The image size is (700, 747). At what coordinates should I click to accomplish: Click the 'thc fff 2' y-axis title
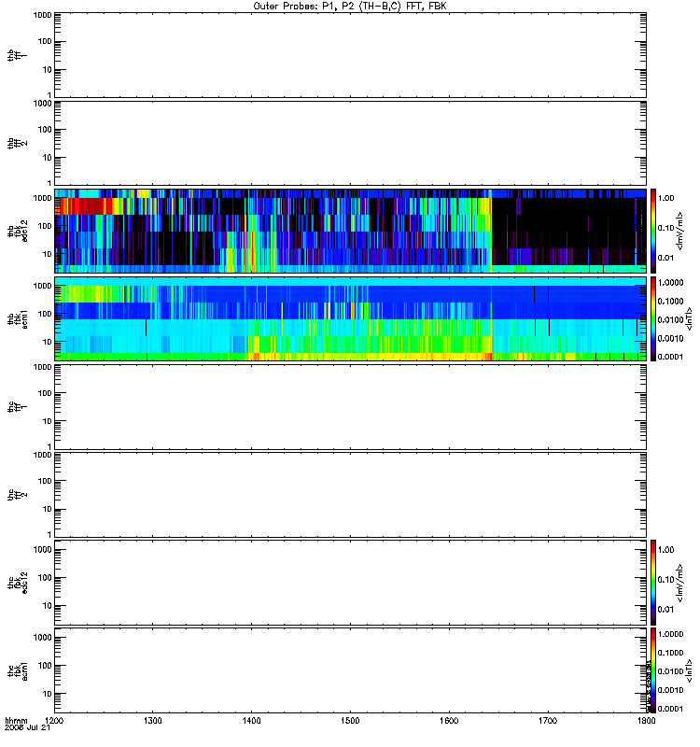coord(18,495)
